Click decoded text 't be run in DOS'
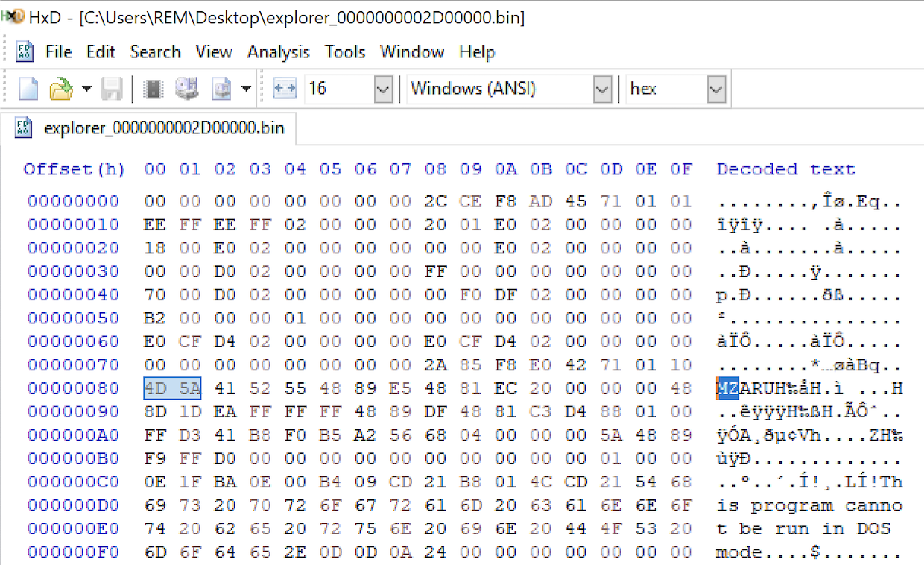Viewport: 924px width, 565px height. point(803,529)
